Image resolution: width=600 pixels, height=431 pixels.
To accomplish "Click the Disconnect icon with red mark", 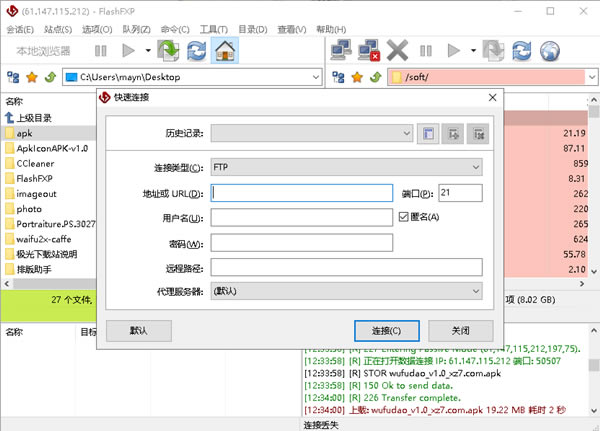I will click(369, 49).
